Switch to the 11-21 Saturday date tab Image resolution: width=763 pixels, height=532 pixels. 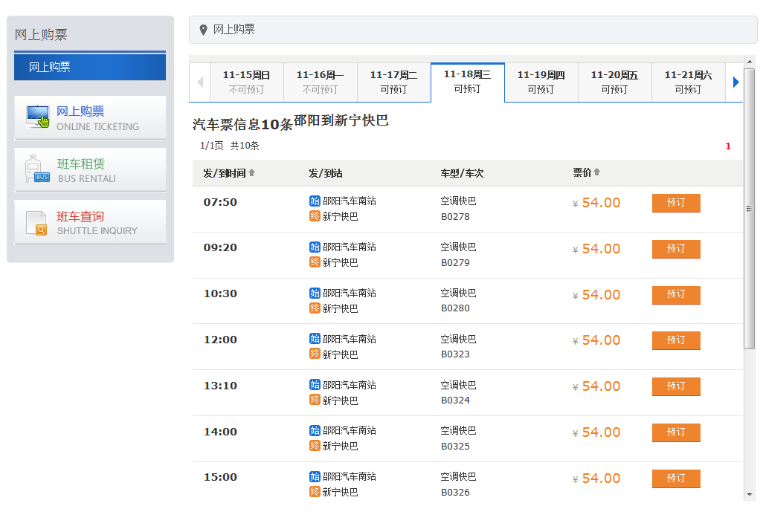pos(688,82)
